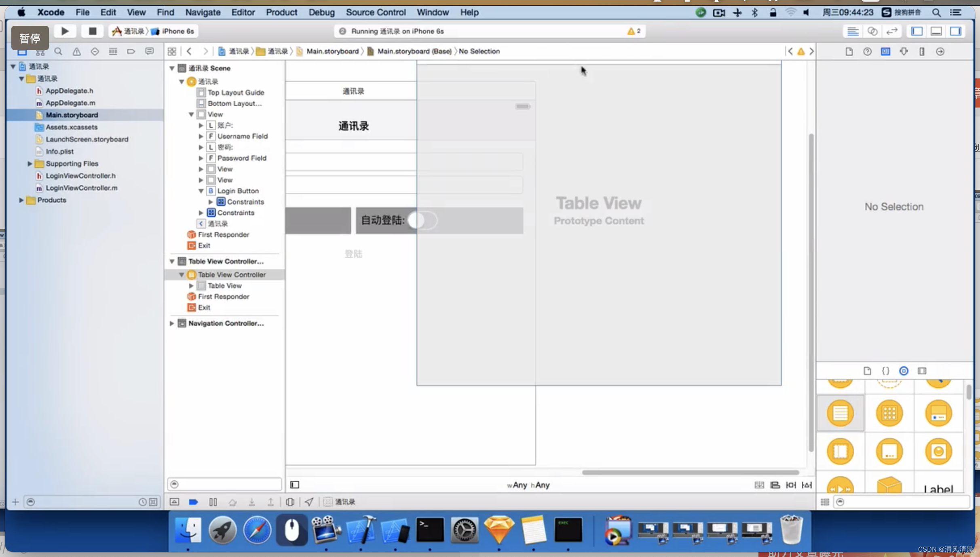Open the Find navigator search icon
Viewport: 980px width, 557px height.
tap(58, 51)
